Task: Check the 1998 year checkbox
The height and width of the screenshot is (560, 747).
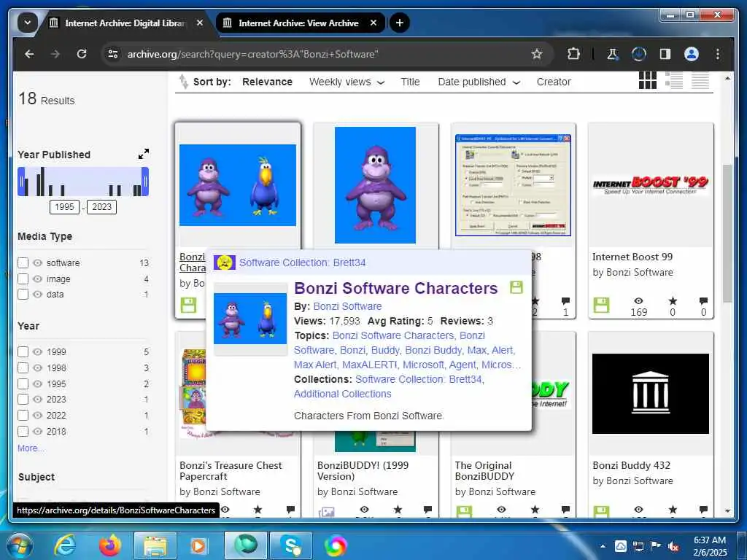Action: pyautogui.click(x=23, y=367)
